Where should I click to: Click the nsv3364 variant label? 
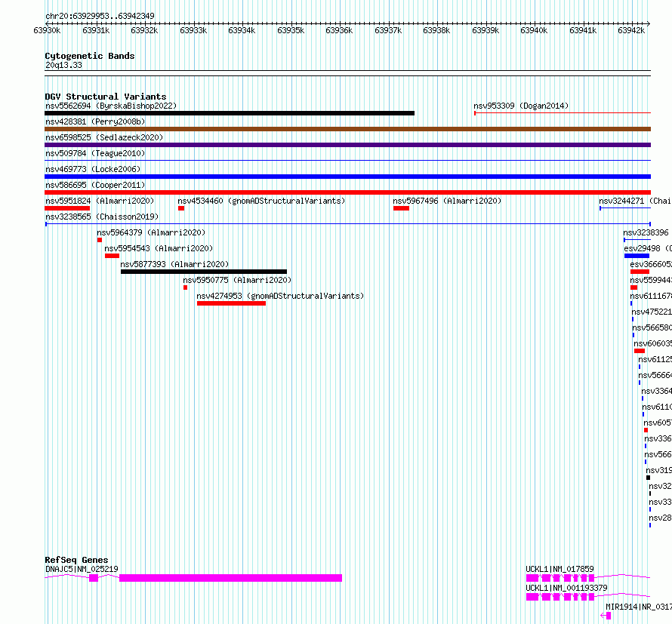[656, 391]
